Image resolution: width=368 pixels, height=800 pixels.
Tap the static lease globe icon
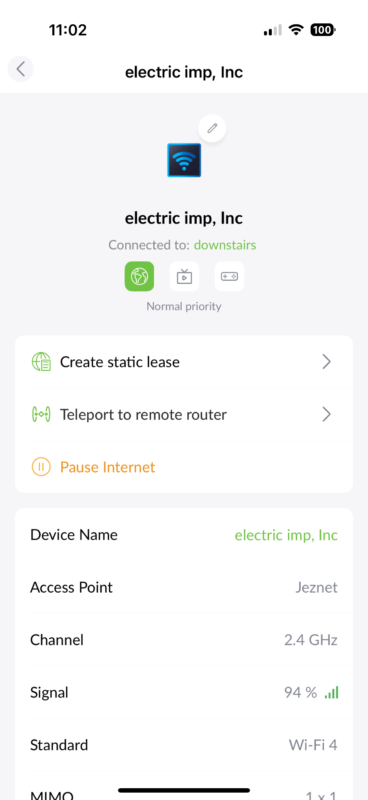(x=41, y=362)
